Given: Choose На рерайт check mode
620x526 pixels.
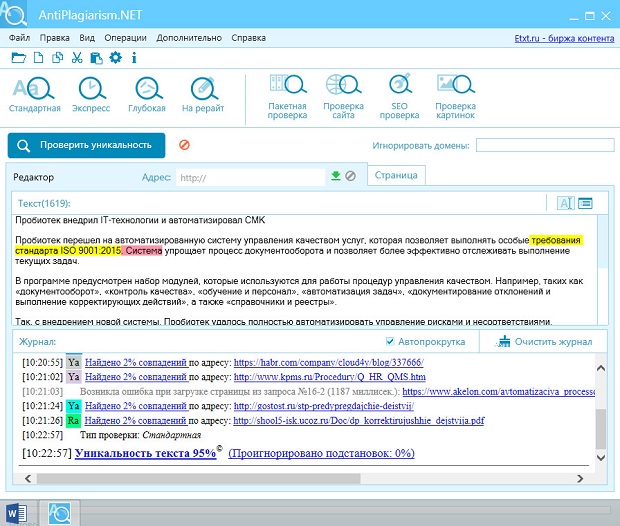Looking at the screenshot, I should (x=203, y=95).
